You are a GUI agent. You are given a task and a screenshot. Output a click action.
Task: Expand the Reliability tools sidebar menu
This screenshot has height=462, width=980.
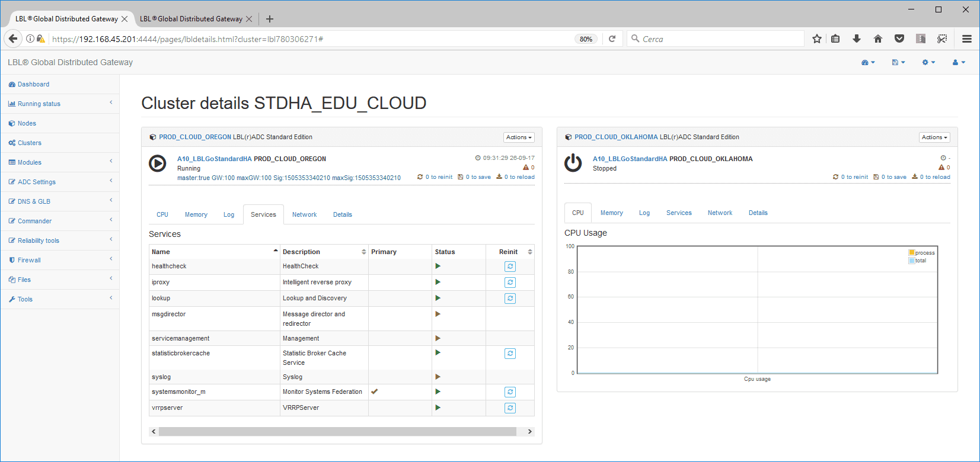click(59, 240)
